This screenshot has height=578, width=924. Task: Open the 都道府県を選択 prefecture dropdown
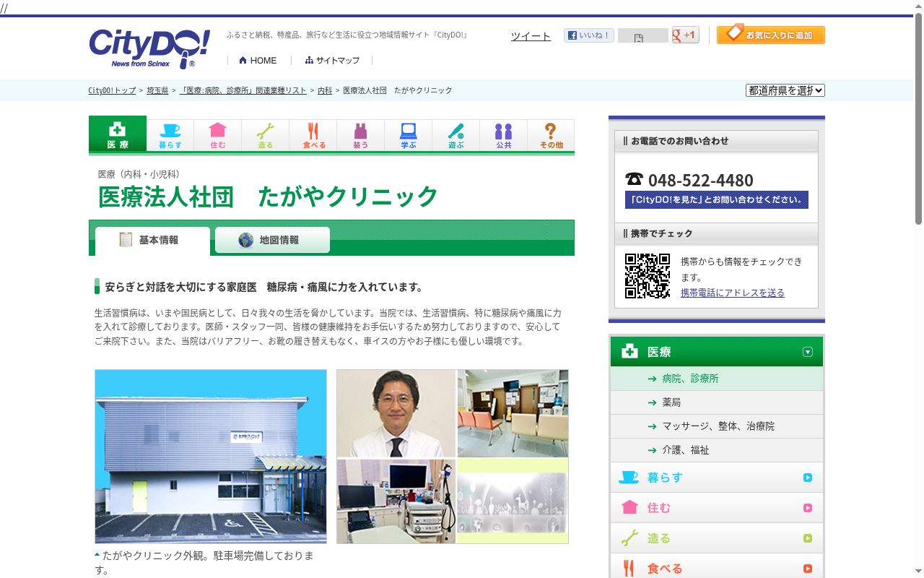(785, 90)
